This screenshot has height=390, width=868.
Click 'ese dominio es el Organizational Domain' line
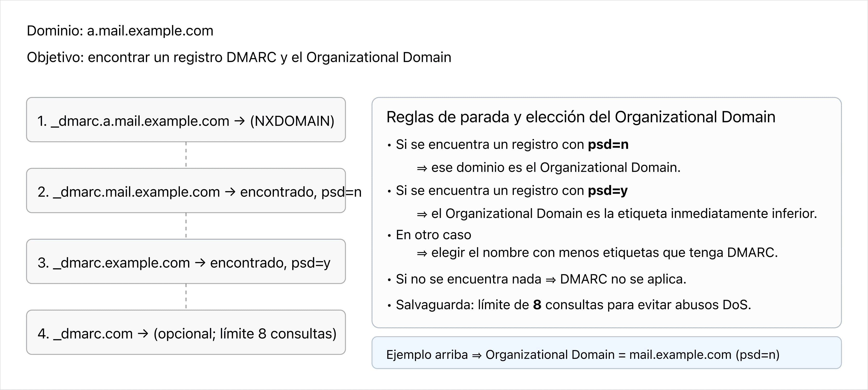555,168
